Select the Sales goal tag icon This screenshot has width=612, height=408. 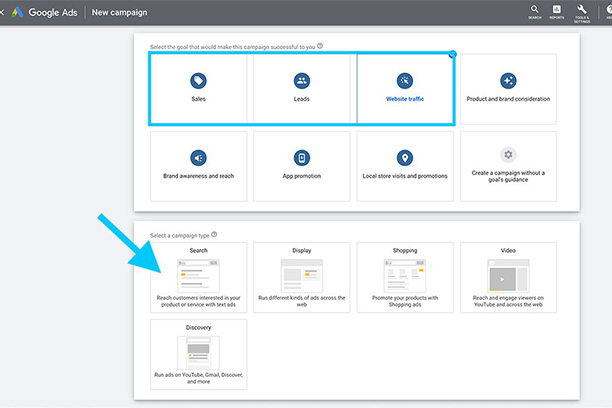point(198,81)
